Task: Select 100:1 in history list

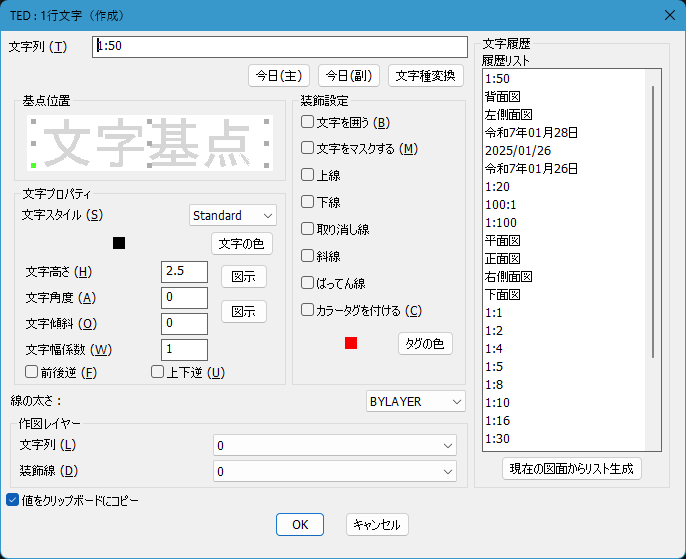Action: coord(564,205)
